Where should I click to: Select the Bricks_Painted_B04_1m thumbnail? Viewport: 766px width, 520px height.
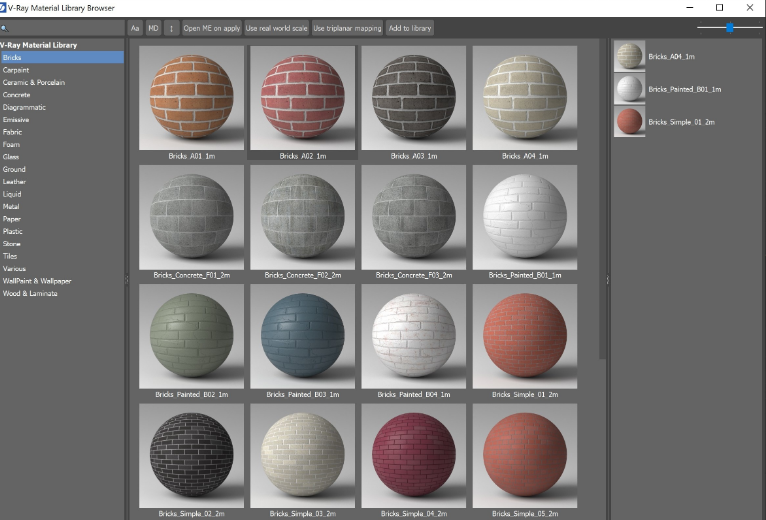click(x=414, y=337)
